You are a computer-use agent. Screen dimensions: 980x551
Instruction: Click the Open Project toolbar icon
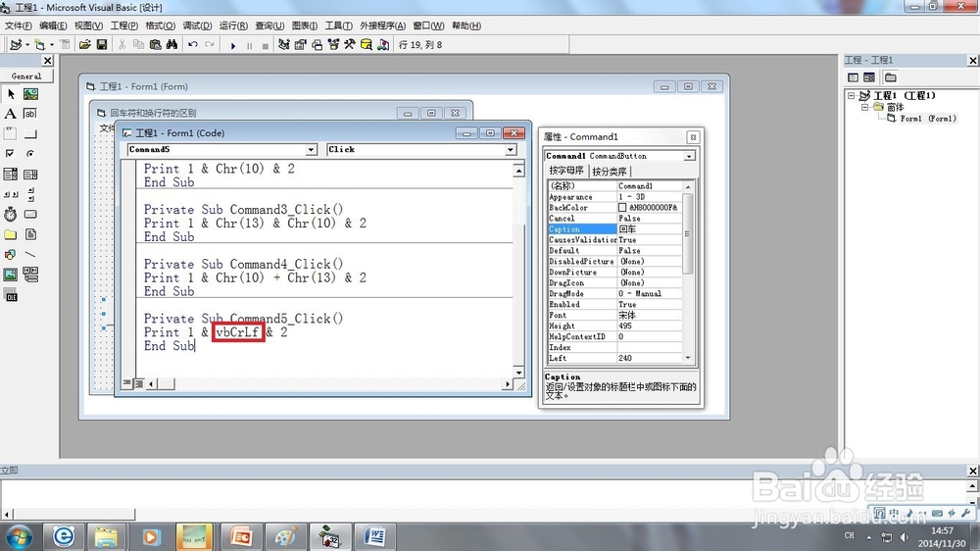click(x=85, y=44)
